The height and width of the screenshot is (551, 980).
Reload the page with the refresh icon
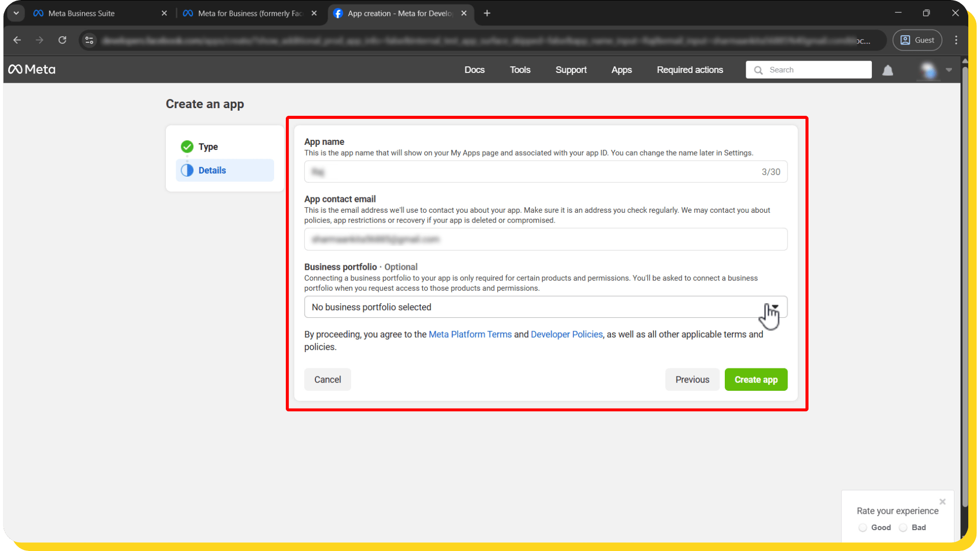62,40
